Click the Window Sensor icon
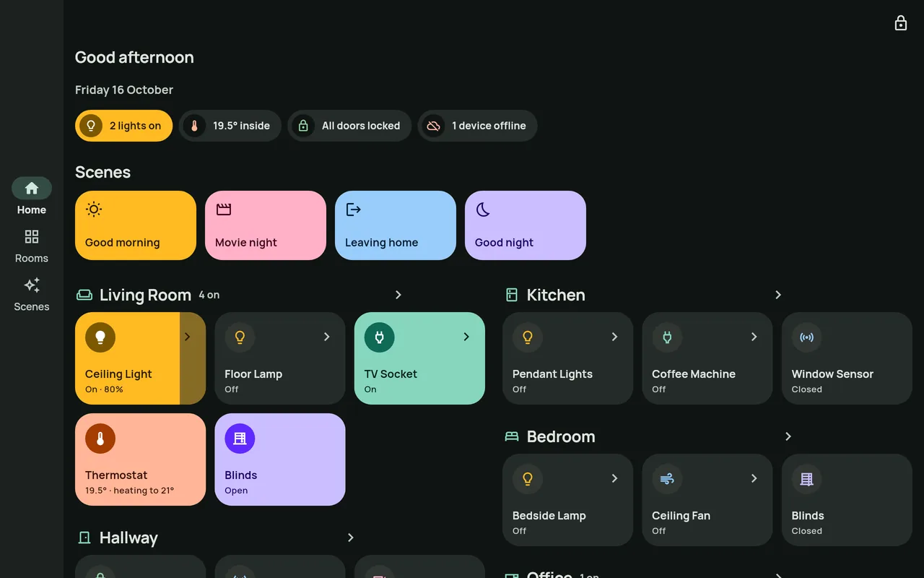 [807, 337]
